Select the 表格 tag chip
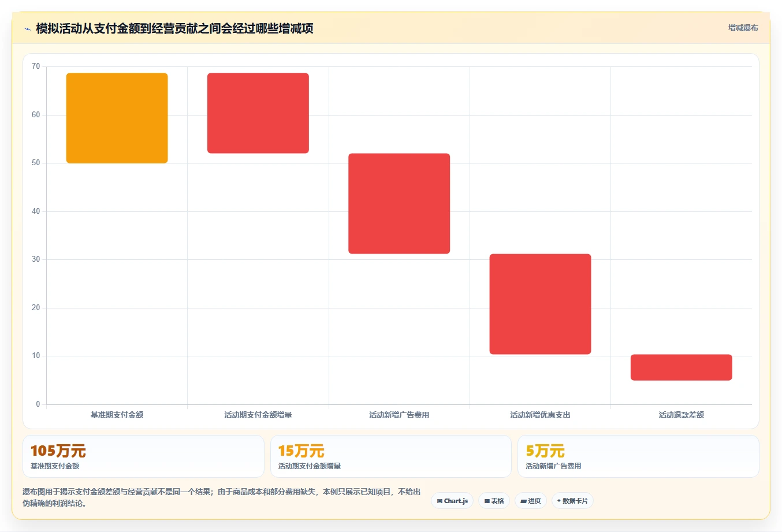This screenshot has width=782, height=532. coord(494,501)
